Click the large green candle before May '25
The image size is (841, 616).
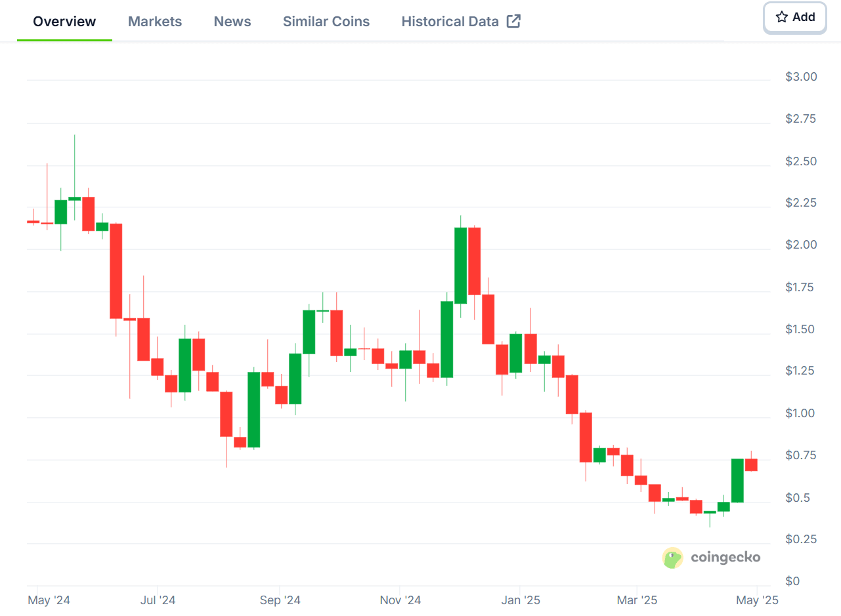coord(737,480)
